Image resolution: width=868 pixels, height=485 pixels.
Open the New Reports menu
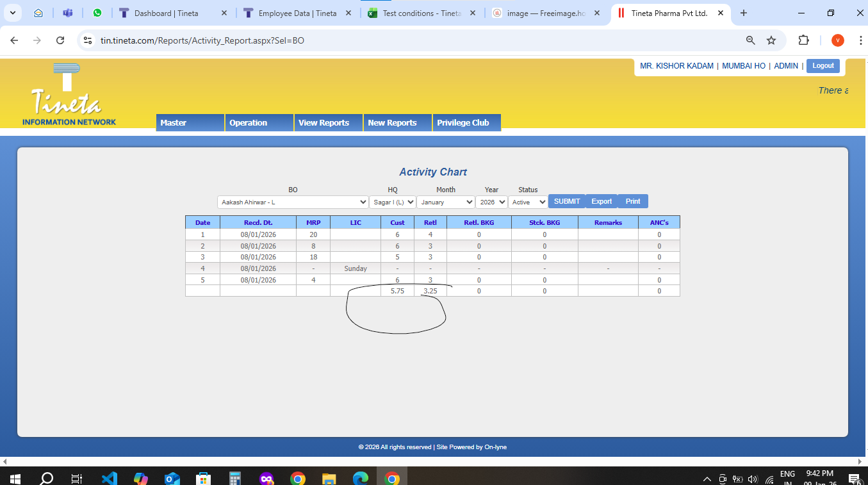point(398,123)
